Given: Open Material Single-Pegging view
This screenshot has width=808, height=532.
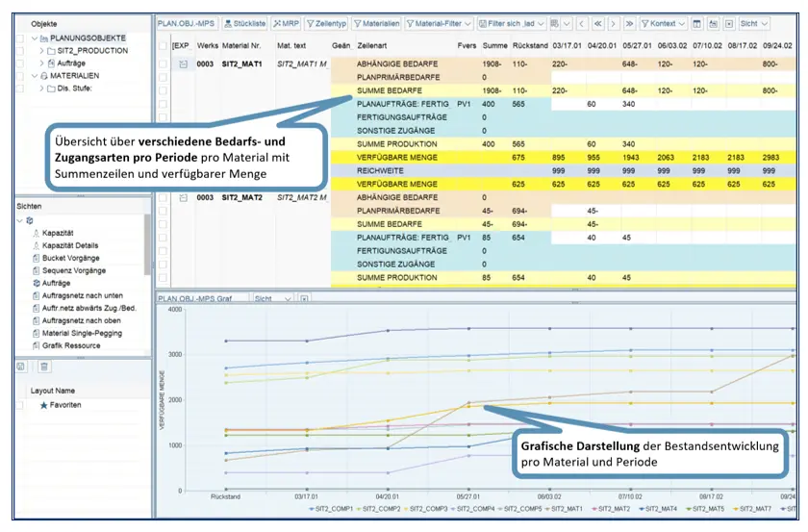Looking at the screenshot, I should point(82,333).
